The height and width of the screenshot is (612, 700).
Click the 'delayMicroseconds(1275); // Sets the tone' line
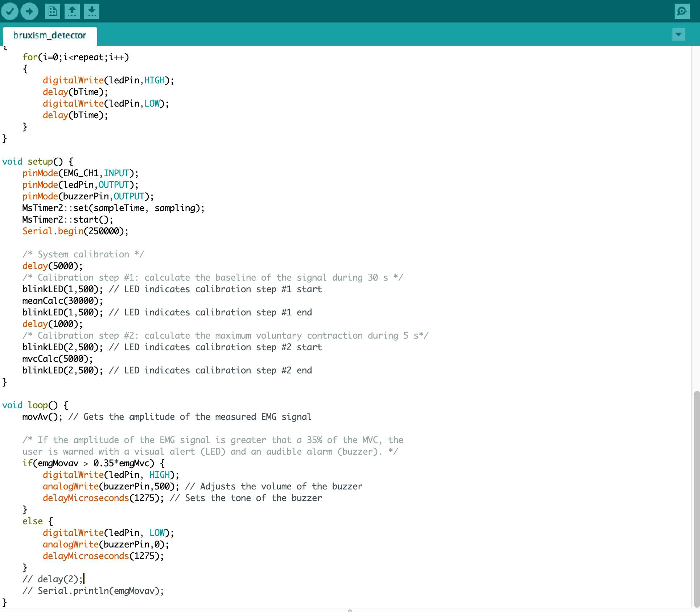click(x=182, y=498)
